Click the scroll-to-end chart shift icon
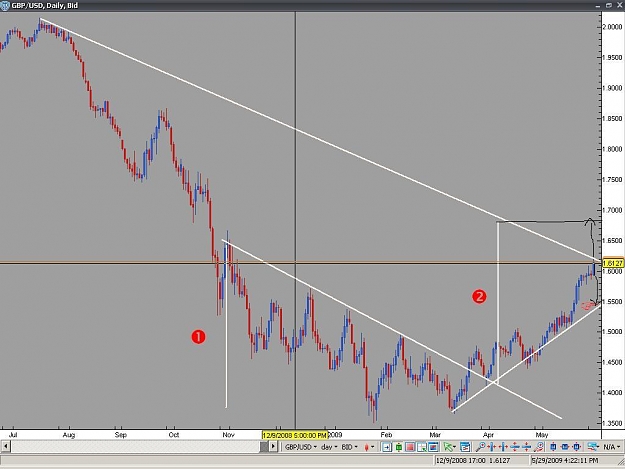This screenshot has width=625, height=469. click(387, 447)
